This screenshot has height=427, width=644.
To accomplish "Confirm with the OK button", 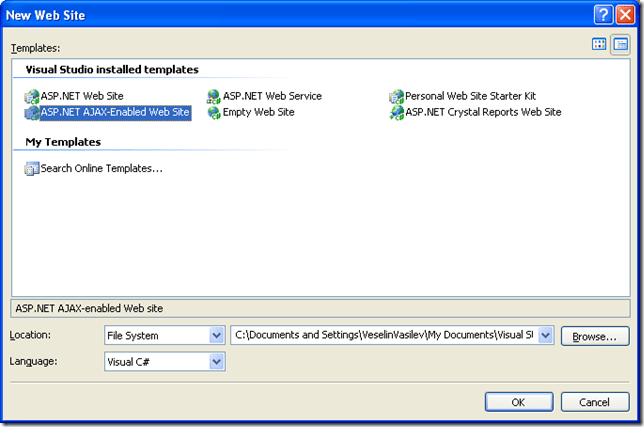I will pyautogui.click(x=519, y=402).
